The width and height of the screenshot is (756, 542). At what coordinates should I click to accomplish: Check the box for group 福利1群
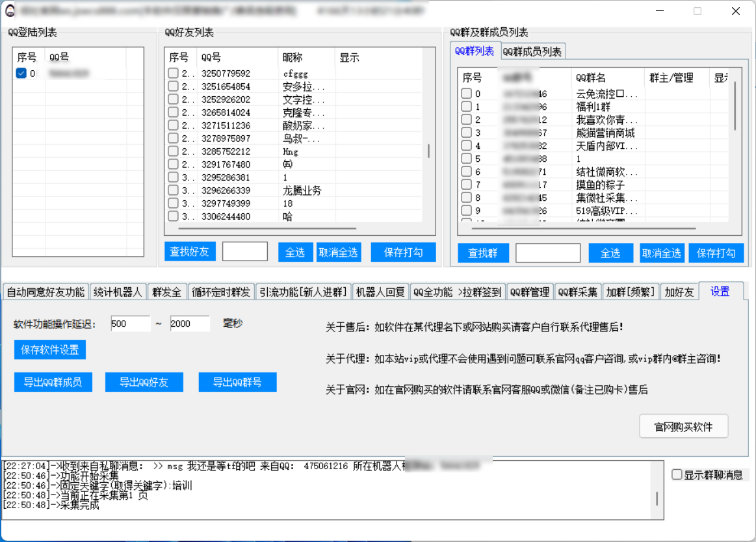click(466, 107)
